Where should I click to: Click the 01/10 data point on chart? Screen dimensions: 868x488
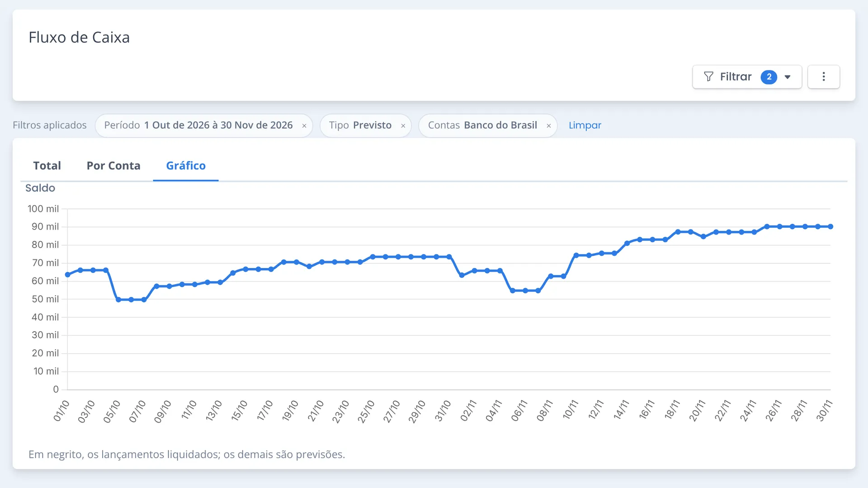click(x=68, y=275)
